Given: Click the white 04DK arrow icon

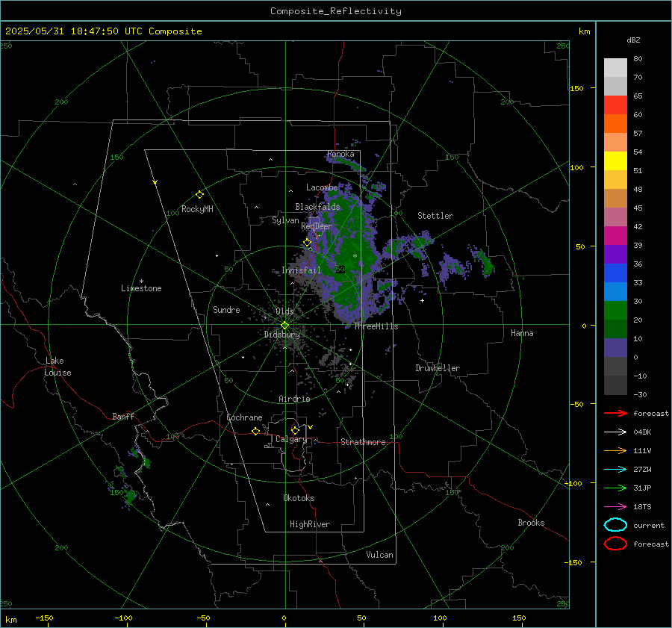Looking at the screenshot, I should tap(615, 432).
